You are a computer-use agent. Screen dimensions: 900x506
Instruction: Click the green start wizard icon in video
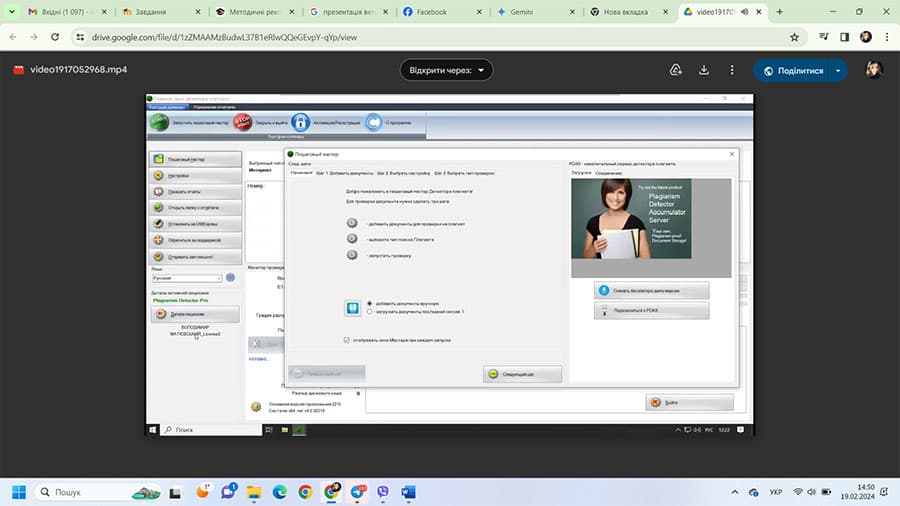(159, 122)
